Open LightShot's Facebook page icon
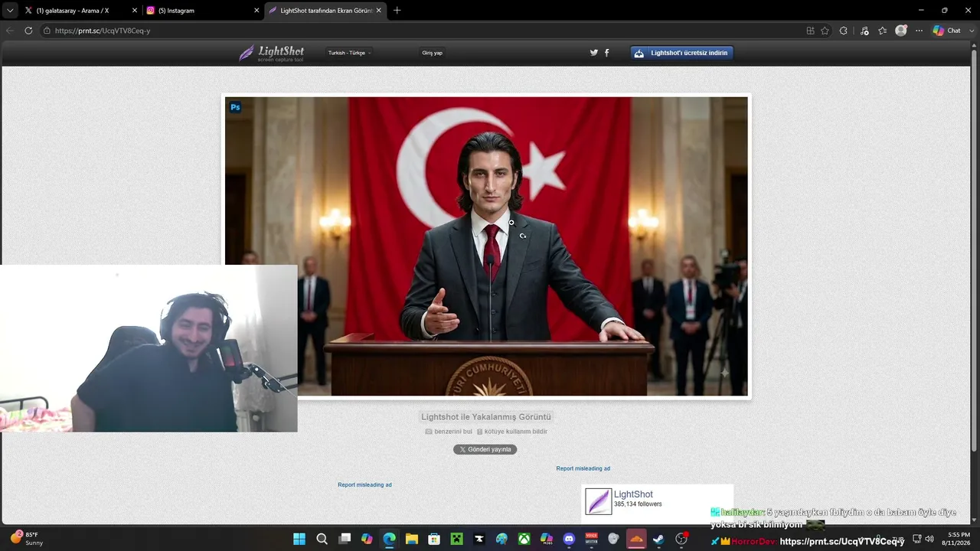The width and height of the screenshot is (980, 551). click(x=607, y=53)
